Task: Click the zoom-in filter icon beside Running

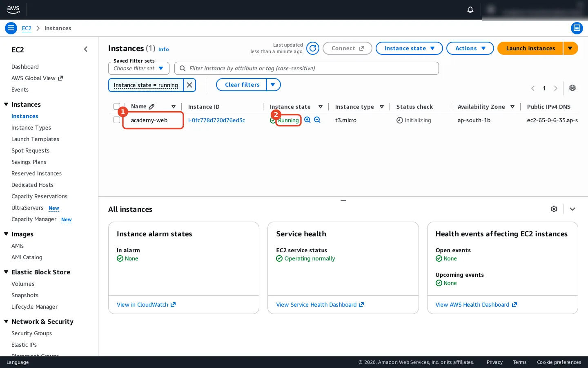Action: point(307,120)
